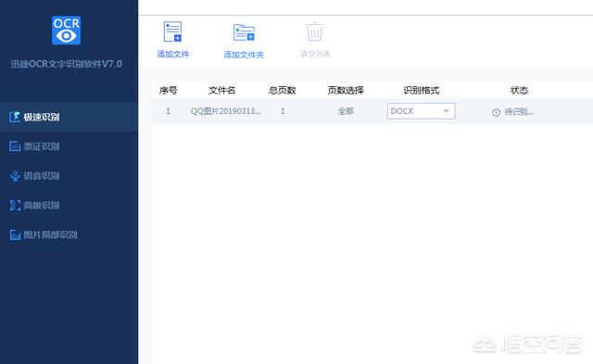Click the 清空列表 trash can icon
The image size is (593, 364).
pos(315,32)
